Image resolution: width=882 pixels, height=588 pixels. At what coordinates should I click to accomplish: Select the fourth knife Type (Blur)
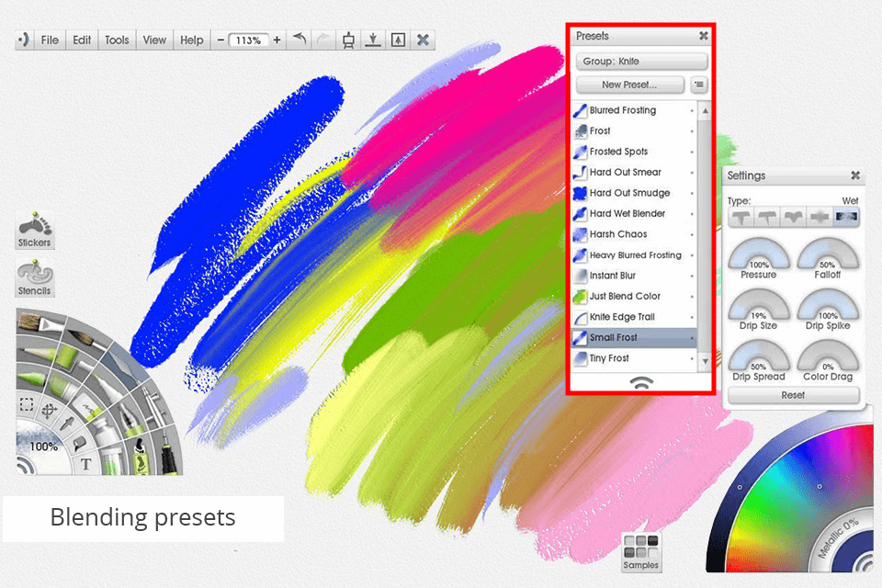(820, 217)
